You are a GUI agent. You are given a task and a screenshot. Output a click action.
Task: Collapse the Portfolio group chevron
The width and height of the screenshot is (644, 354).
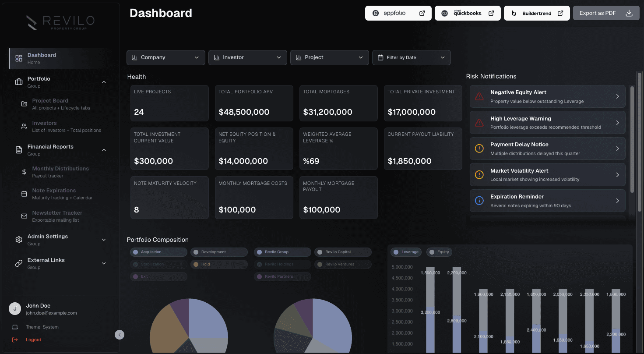tap(104, 82)
